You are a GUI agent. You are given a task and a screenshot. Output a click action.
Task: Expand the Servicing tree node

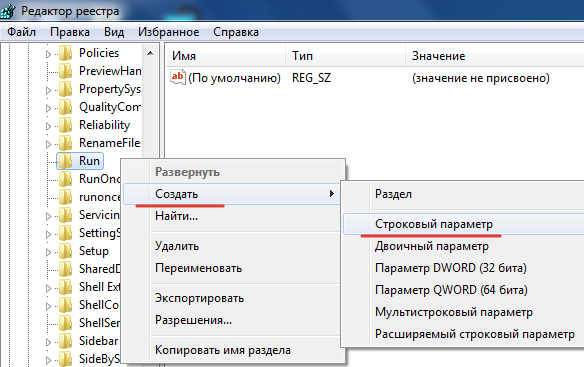point(48,216)
